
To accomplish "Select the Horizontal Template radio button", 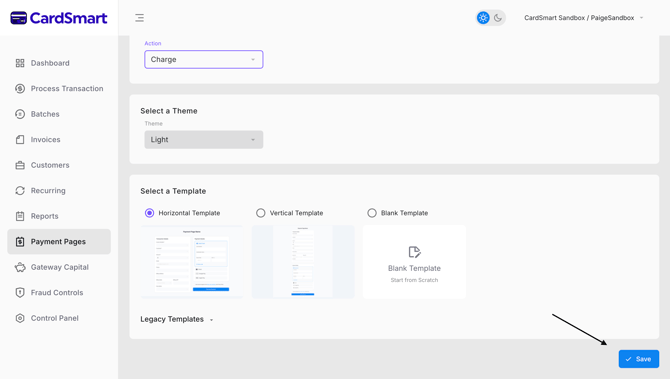I will (150, 213).
